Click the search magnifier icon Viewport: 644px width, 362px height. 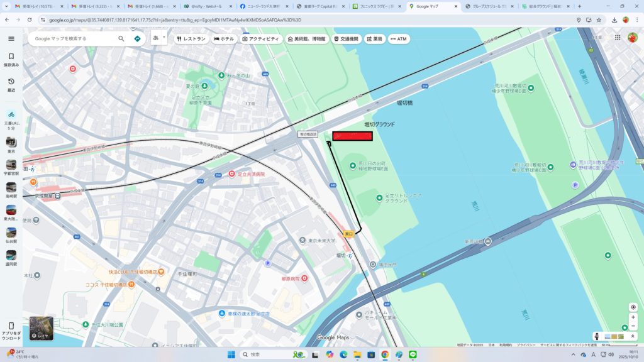(x=121, y=38)
